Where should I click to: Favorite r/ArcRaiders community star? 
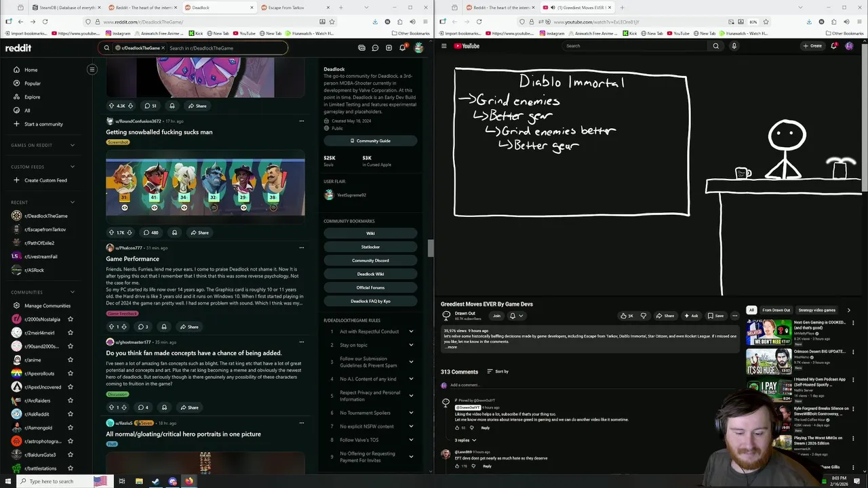71,401
